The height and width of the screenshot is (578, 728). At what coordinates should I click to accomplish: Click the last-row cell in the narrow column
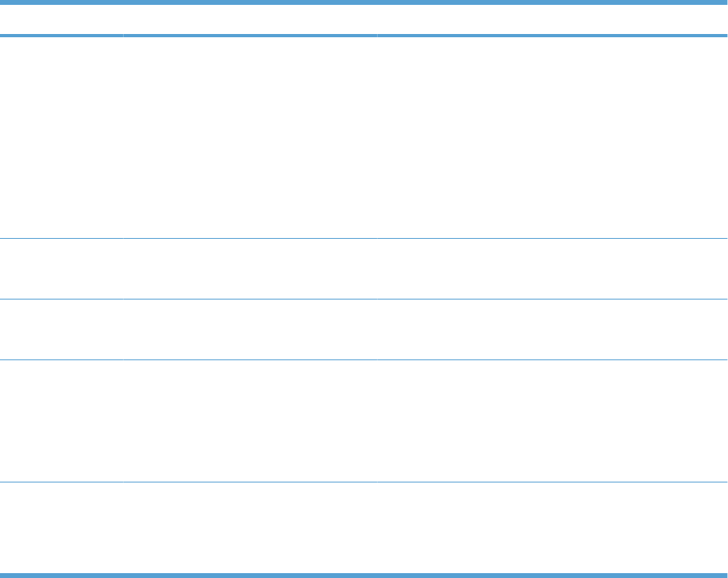click(x=61, y=528)
